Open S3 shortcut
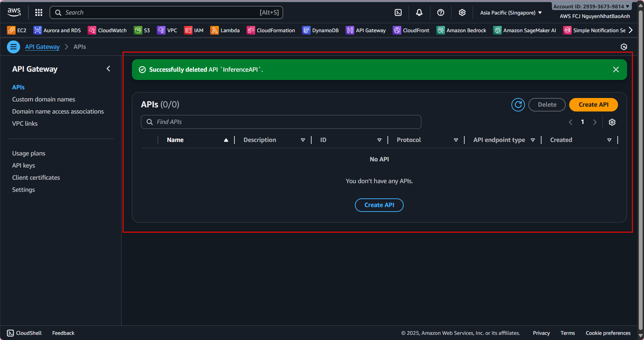Viewport: 644px width, 340px height. tap(142, 30)
